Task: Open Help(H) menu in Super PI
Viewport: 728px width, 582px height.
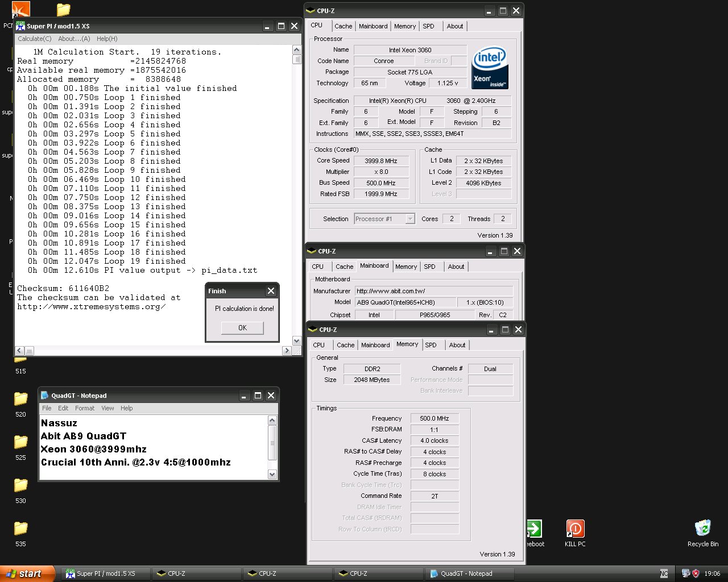Action: click(107, 39)
